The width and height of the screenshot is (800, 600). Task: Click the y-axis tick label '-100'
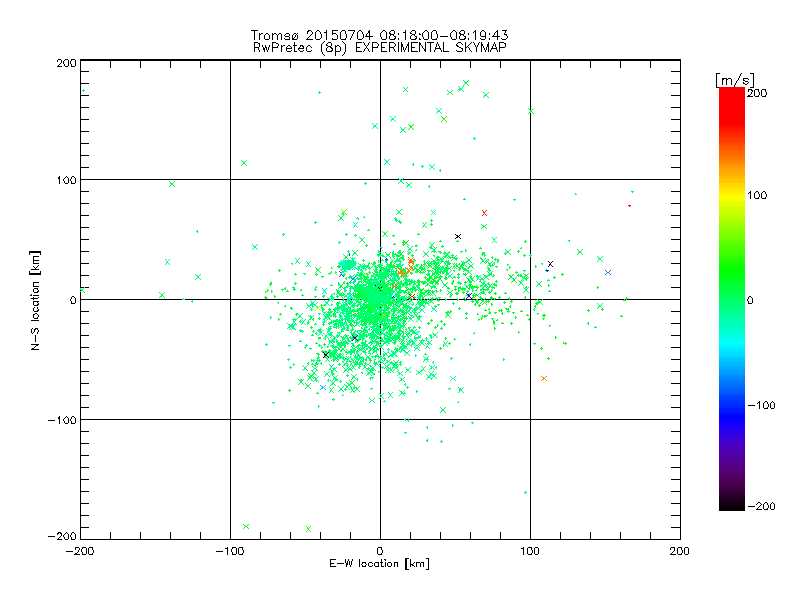(x=62, y=420)
